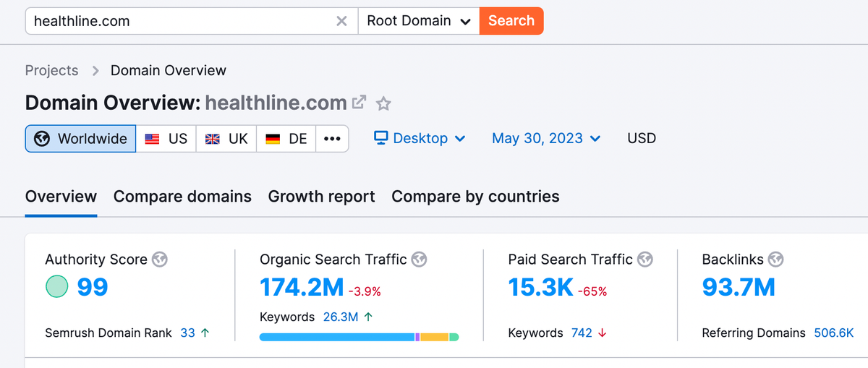This screenshot has width=868, height=368.
Task: Click globe icon next to Organic Search Traffic
Action: click(419, 260)
